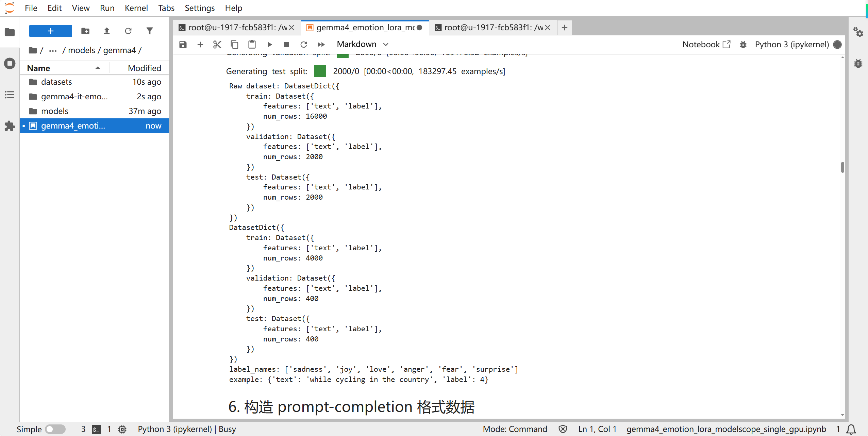868x436 pixels.
Task: Click the JupyterLab logo
Action: point(10,8)
